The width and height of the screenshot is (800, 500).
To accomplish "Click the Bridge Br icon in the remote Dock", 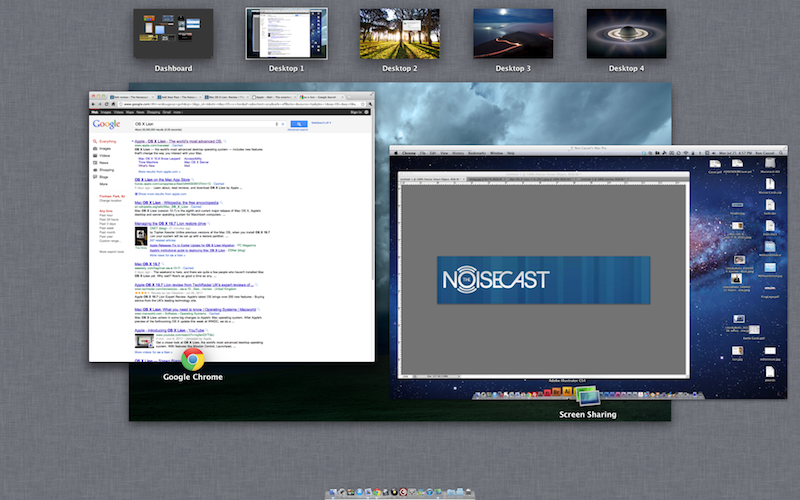I will tap(557, 392).
